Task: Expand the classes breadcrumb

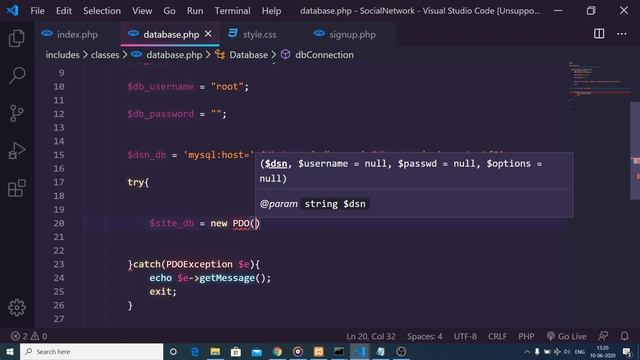Action: [x=105, y=55]
